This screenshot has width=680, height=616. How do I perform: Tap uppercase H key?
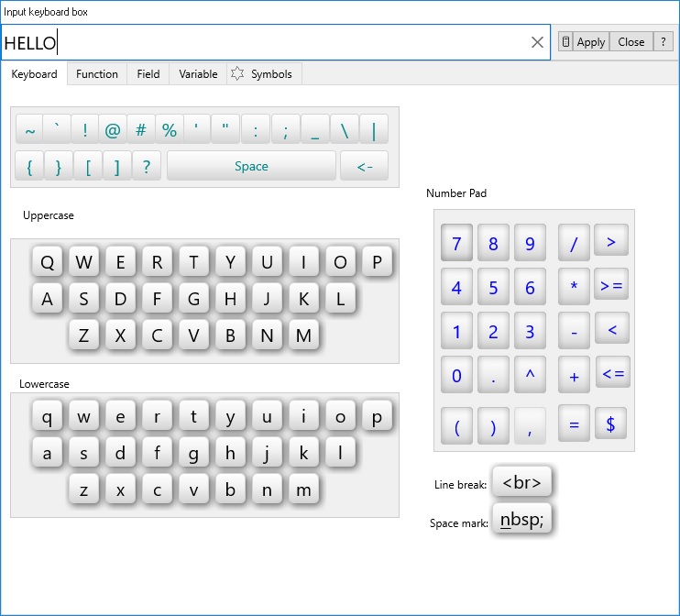click(230, 299)
